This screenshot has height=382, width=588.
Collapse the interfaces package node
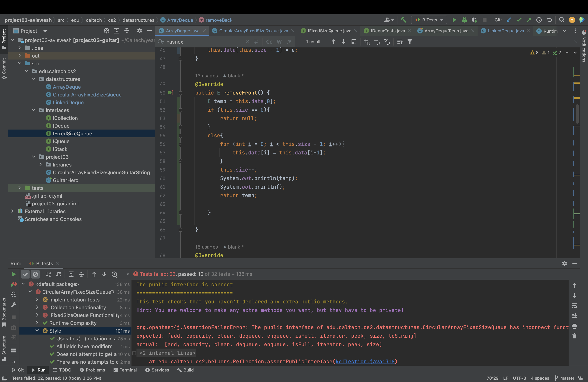34,110
